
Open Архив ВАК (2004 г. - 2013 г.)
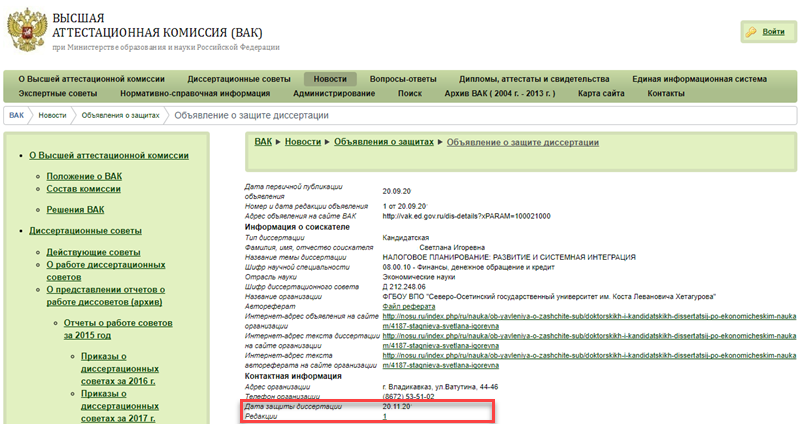click(500, 93)
